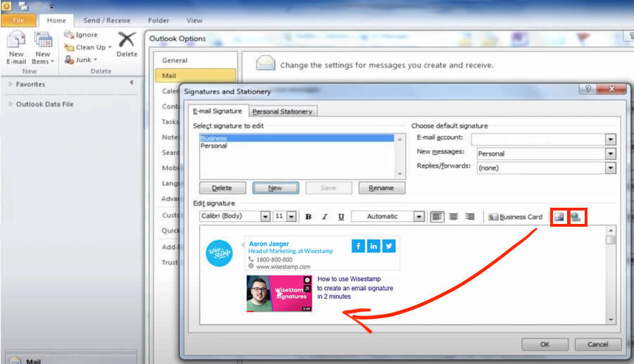Click the Mail navigation button at bottom
Screen dimensions: 634x364
[70, 360]
